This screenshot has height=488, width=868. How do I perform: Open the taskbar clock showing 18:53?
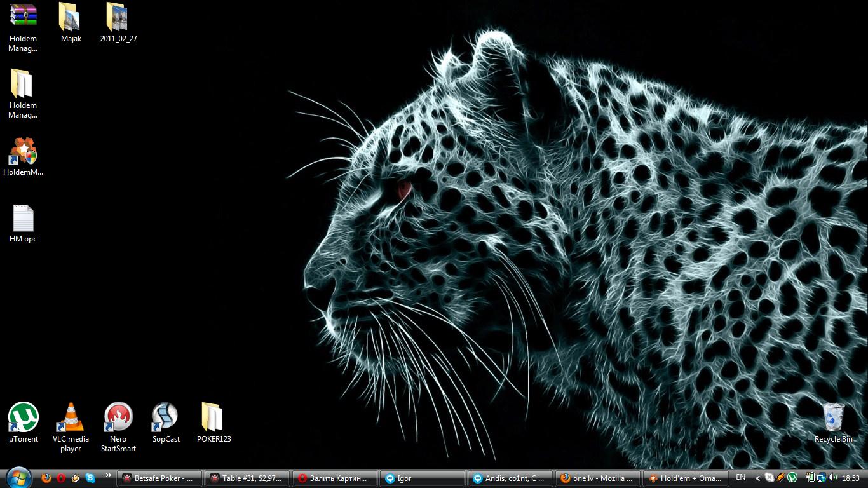click(x=851, y=478)
